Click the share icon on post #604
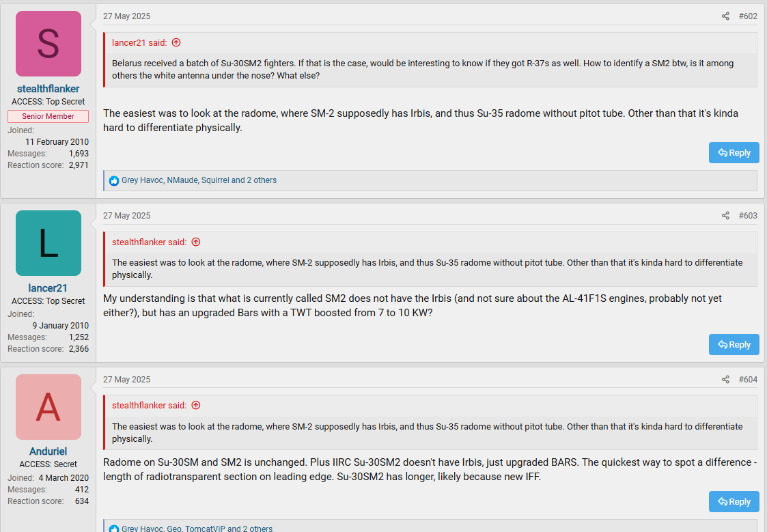This screenshot has height=532, width=767. [x=725, y=380]
